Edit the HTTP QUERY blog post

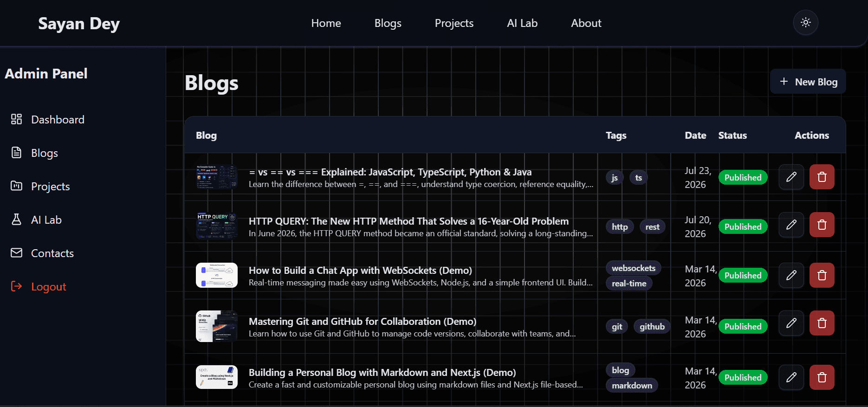coord(791,225)
